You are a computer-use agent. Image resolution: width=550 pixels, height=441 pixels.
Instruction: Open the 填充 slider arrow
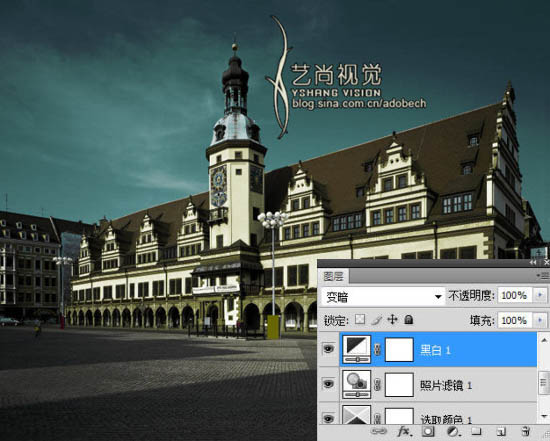[540, 320]
